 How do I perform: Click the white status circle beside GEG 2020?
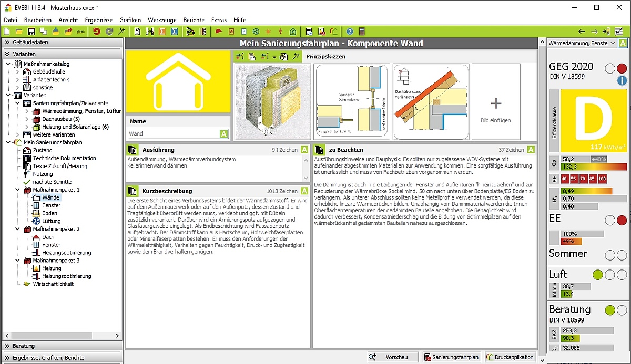(x=610, y=68)
